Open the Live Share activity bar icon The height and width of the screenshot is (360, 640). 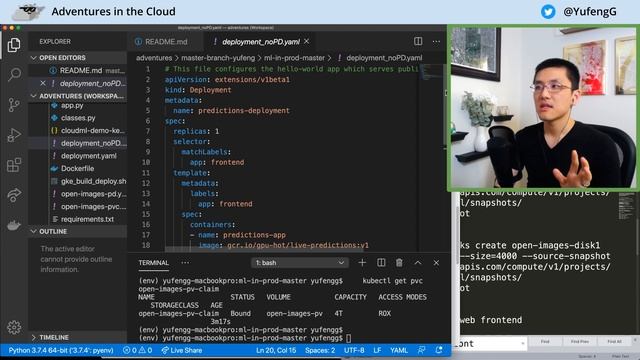coord(14,195)
